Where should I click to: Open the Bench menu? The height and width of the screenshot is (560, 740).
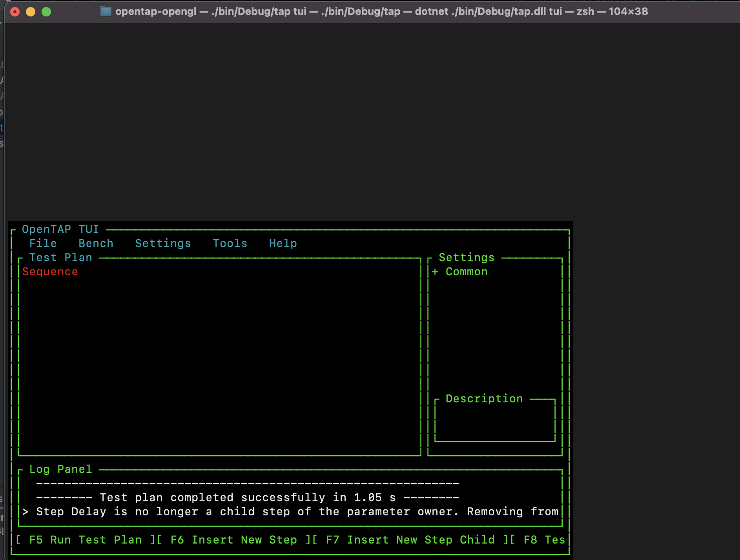tap(96, 244)
